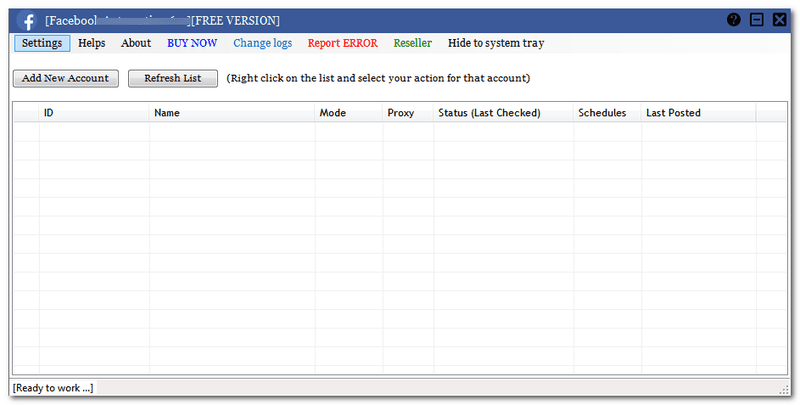Select Hide to system tray

pos(496,43)
